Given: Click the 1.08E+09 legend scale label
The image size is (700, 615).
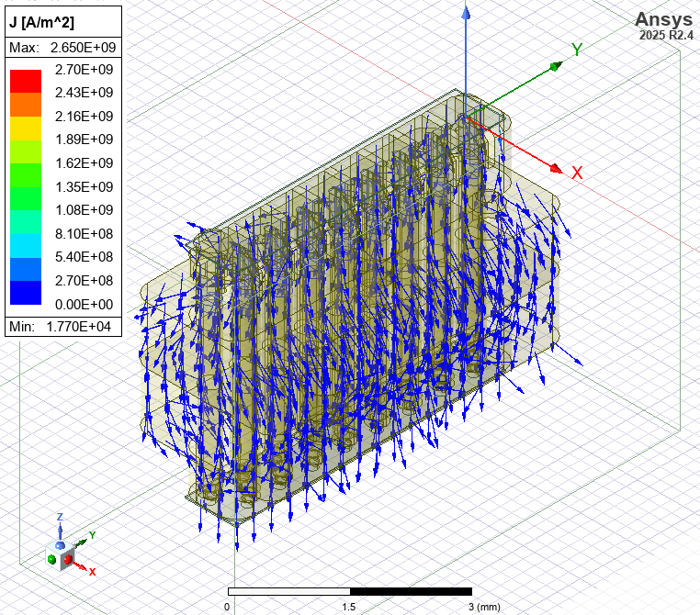Looking at the screenshot, I should click(x=84, y=210).
